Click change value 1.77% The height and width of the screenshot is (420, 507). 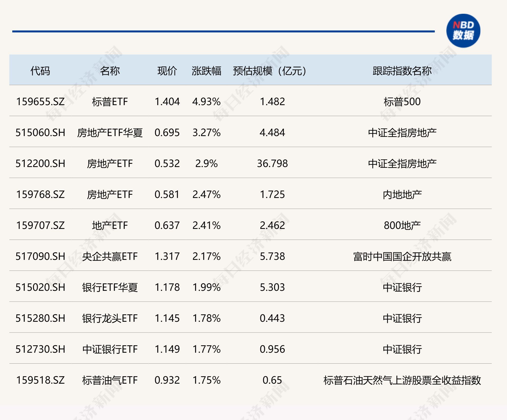[207, 349]
